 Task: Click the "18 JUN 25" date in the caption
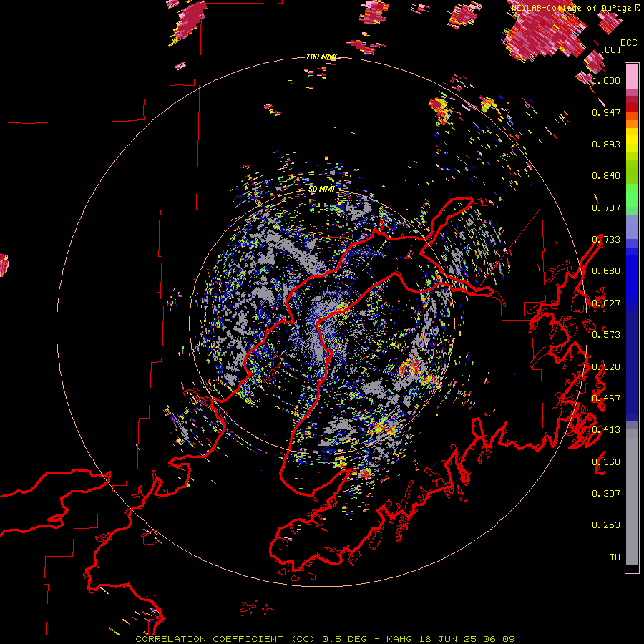point(448,639)
